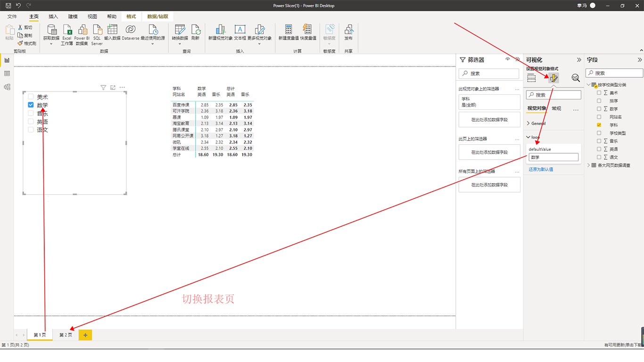The image size is (644, 362).
Task: Uncheck the 学科 field checkbox
Action: [x=599, y=125]
